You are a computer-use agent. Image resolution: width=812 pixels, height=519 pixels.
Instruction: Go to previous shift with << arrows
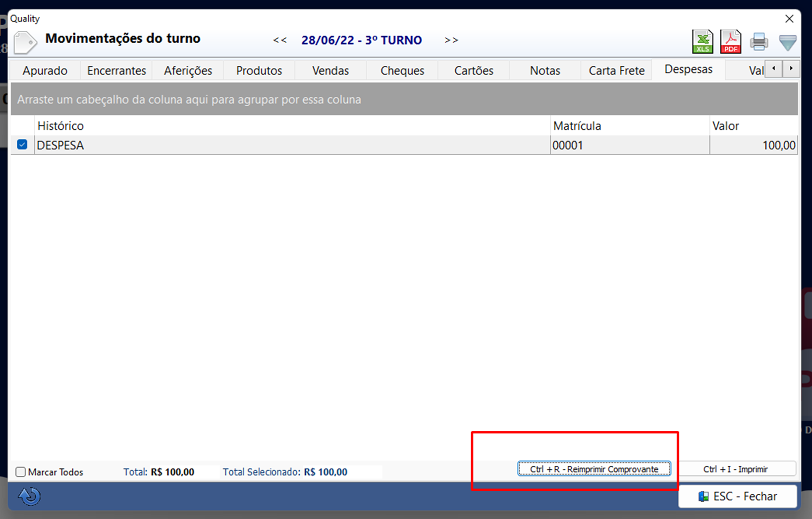280,40
